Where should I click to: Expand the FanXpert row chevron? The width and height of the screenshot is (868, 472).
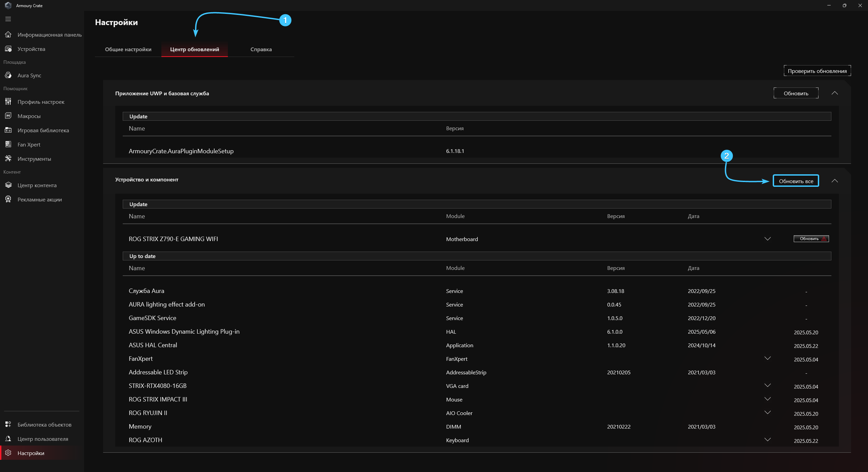[768, 358]
